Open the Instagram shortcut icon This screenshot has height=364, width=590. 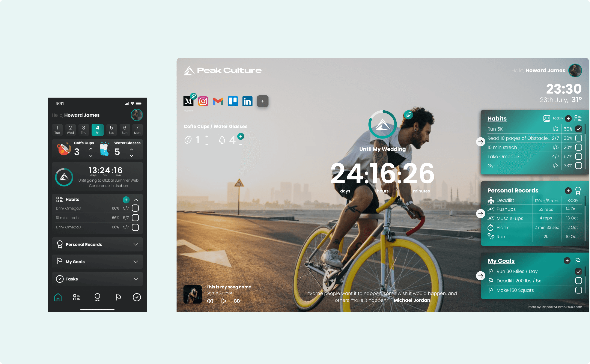point(203,101)
